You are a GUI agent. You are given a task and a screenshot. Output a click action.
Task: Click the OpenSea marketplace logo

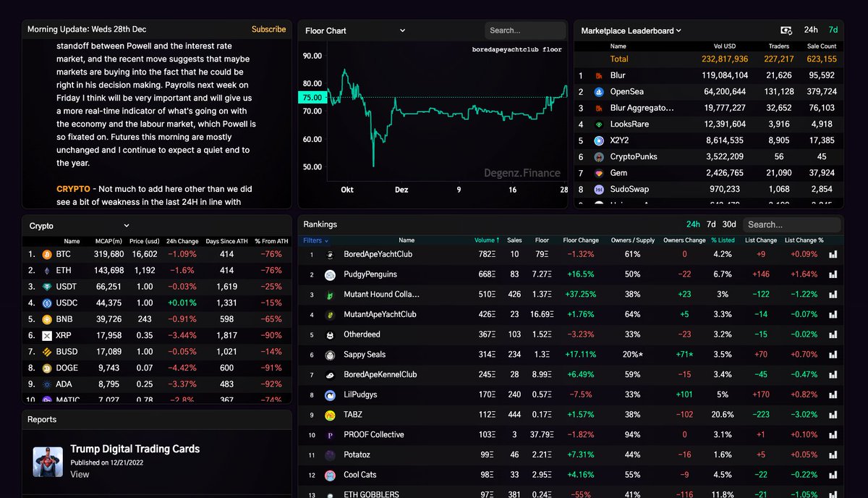(x=599, y=92)
